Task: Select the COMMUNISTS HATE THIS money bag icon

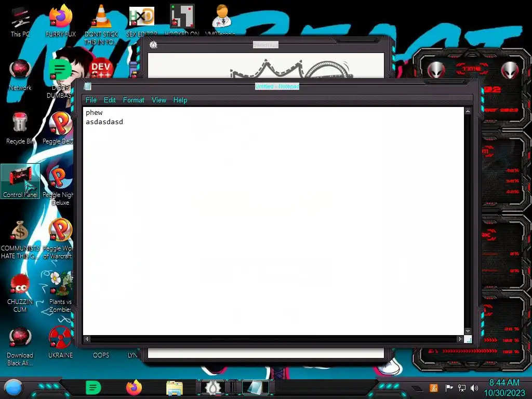Action: tap(20, 238)
